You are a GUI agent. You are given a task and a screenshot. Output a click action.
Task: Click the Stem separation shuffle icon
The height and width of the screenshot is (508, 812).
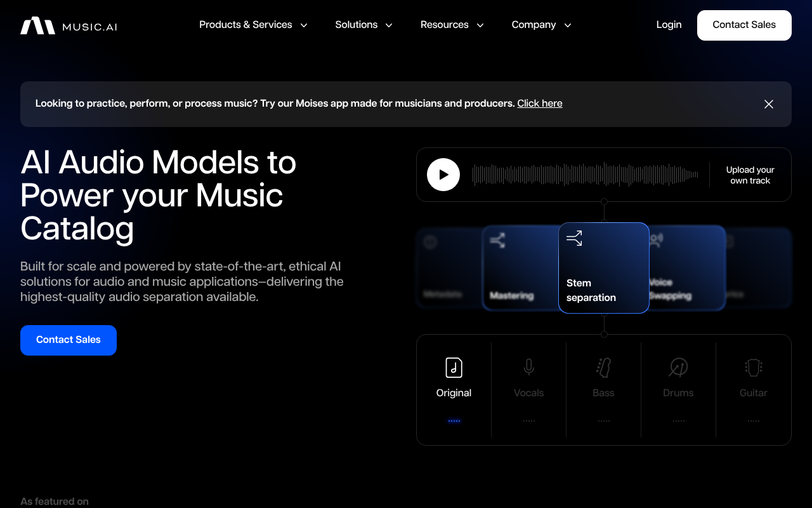[x=574, y=239]
